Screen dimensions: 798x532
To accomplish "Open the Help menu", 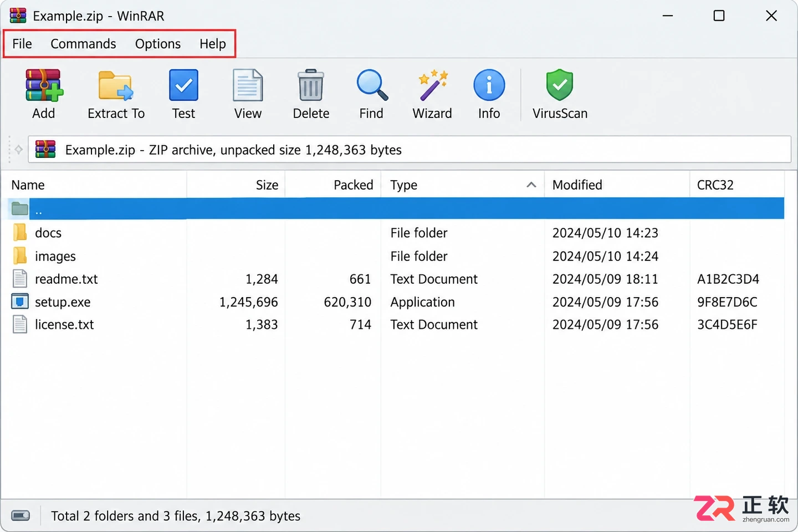I will (x=213, y=44).
